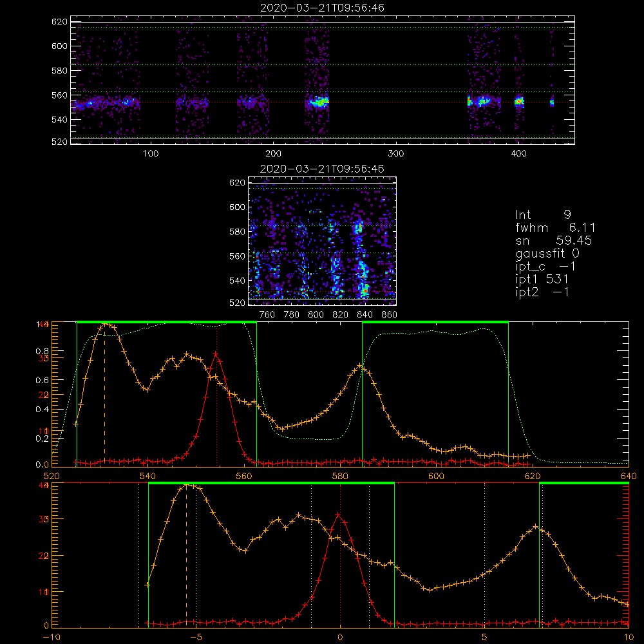The height and width of the screenshot is (644, 644).
Task: Click the thick green bar over 584–615 in profile plot
Action: click(435, 323)
